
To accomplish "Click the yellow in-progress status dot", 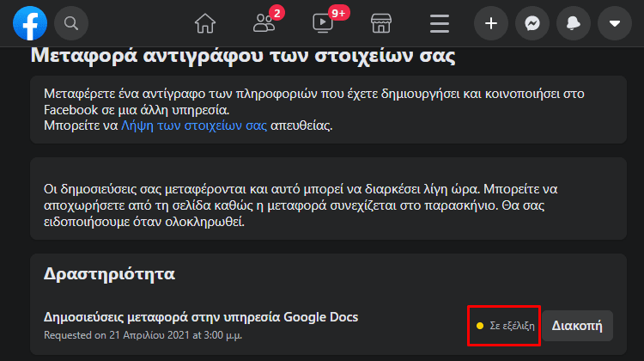I will [x=480, y=326].
